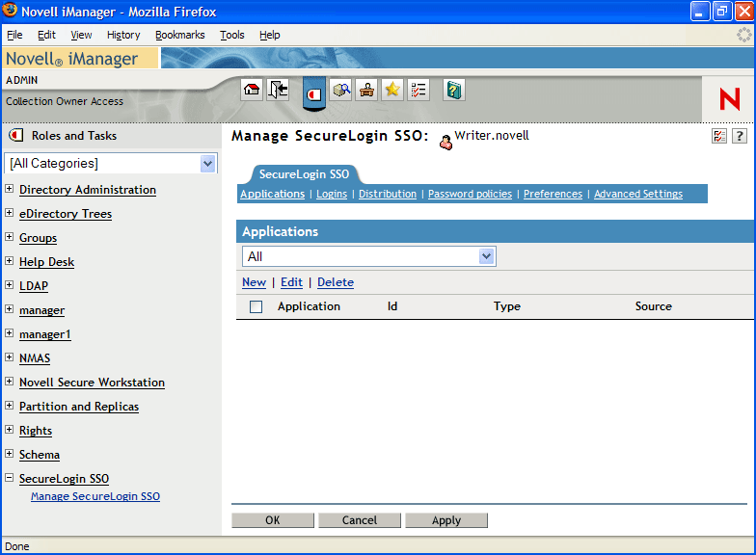Expand the Directory Administration node
The height and width of the screenshot is (555, 756).
click(10, 189)
